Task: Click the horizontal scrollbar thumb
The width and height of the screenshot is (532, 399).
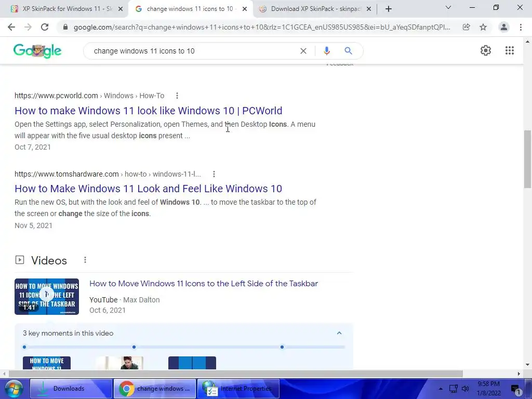Action: point(236,374)
